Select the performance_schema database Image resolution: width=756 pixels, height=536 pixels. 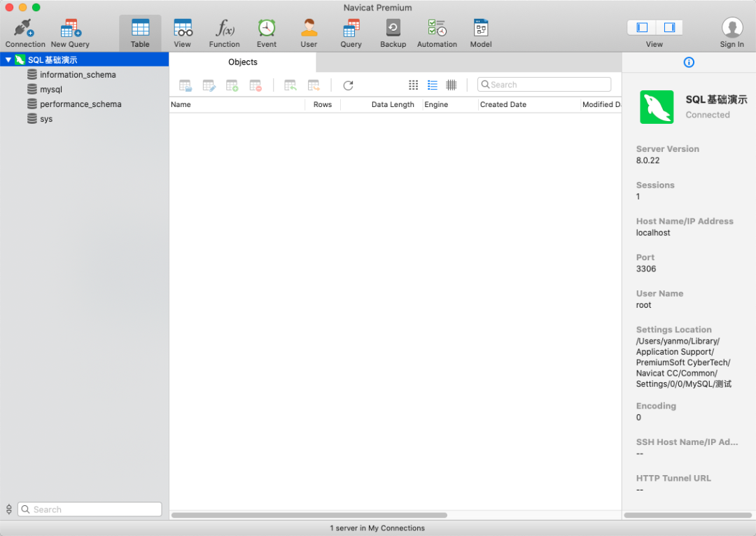pyautogui.click(x=80, y=104)
